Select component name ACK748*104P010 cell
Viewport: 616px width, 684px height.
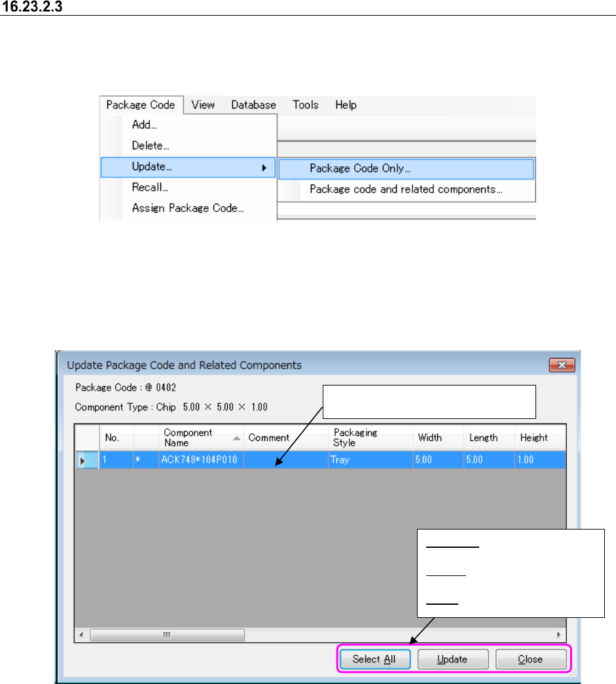[201, 459]
